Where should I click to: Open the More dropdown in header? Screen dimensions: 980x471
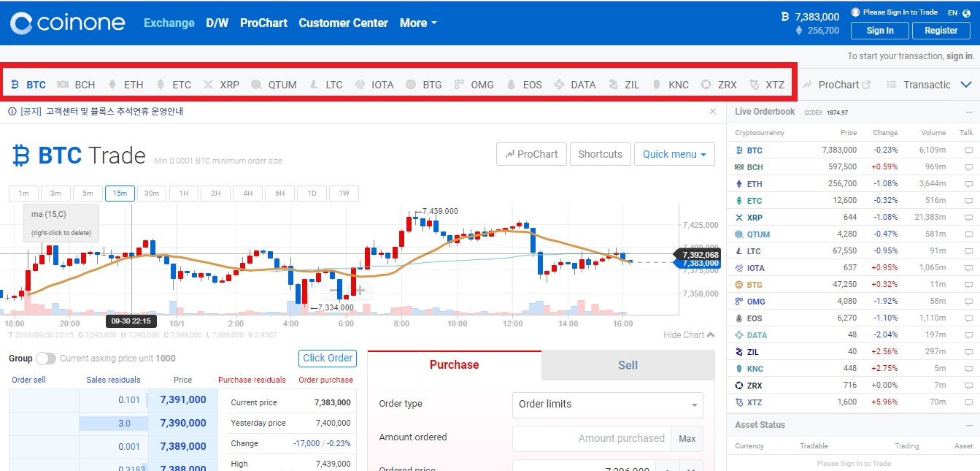418,23
